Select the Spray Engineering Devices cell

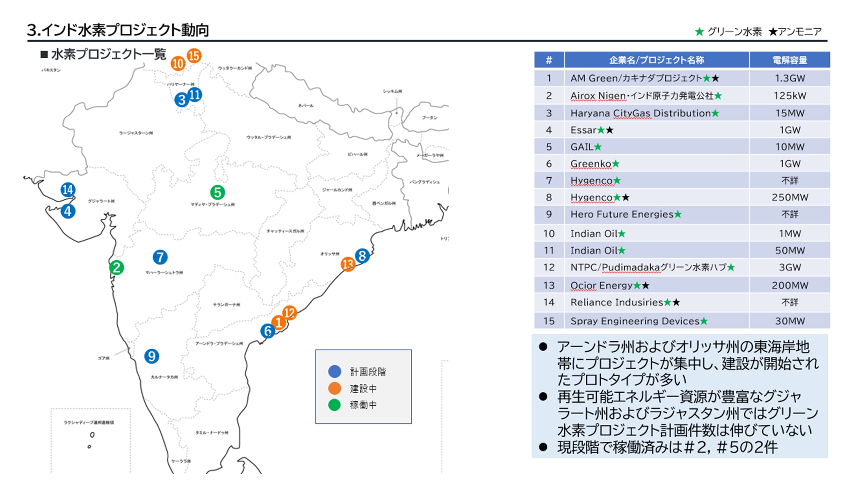click(x=657, y=321)
